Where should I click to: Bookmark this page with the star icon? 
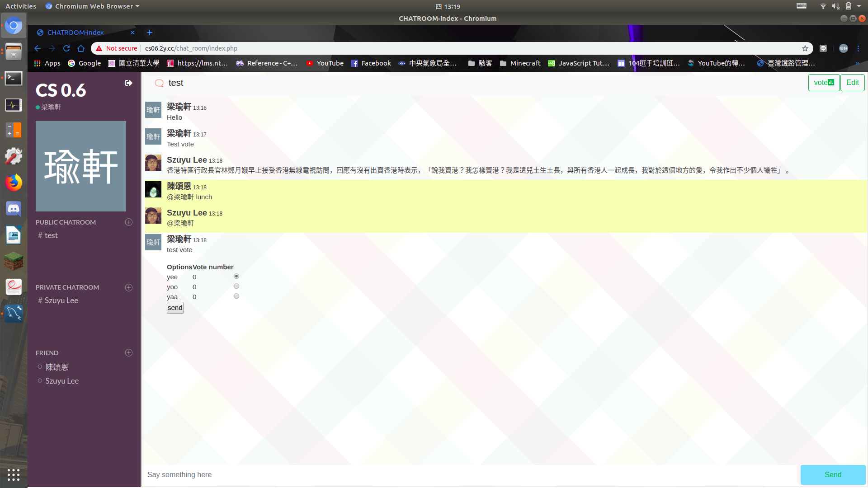pyautogui.click(x=805, y=48)
